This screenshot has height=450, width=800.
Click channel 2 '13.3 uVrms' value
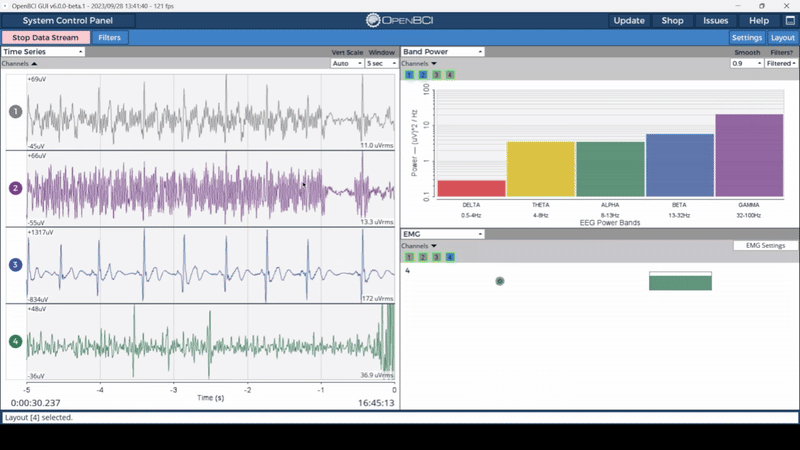pyautogui.click(x=377, y=222)
